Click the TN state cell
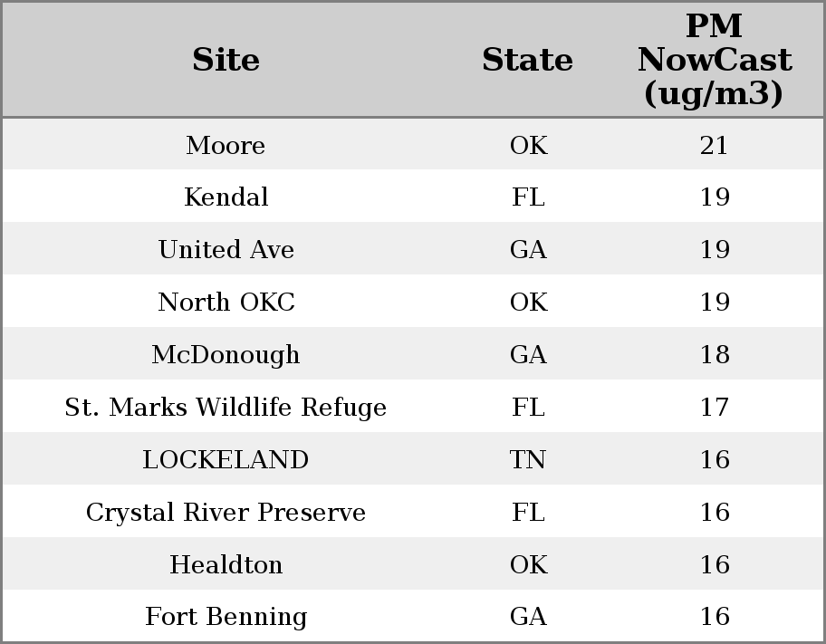The height and width of the screenshot is (644, 826). [528, 459]
